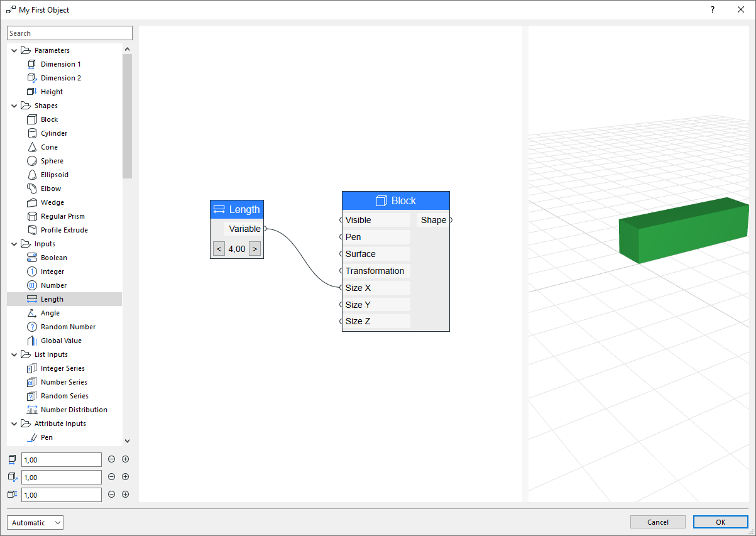Select the Random Series list input icon
Screen dimensions: 756x536
(x=32, y=396)
